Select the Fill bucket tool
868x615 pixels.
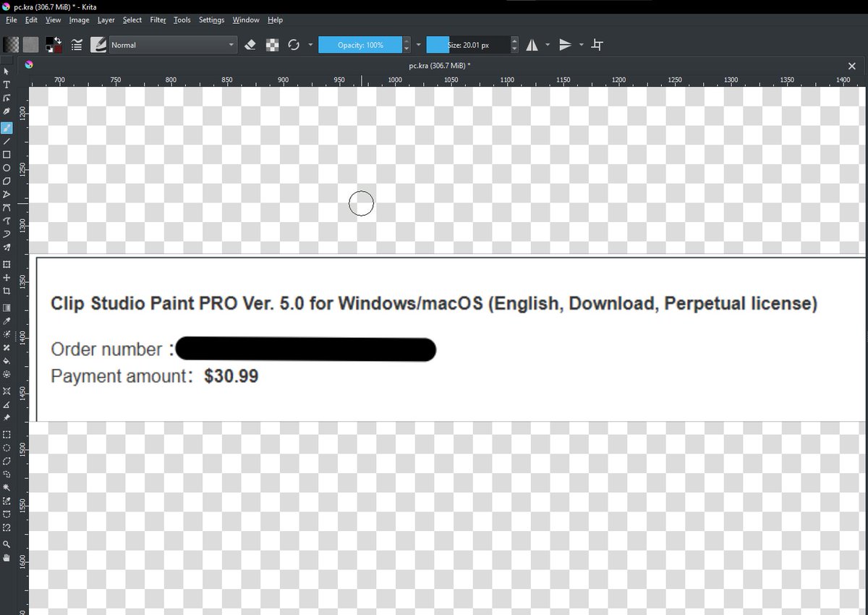[x=7, y=360]
